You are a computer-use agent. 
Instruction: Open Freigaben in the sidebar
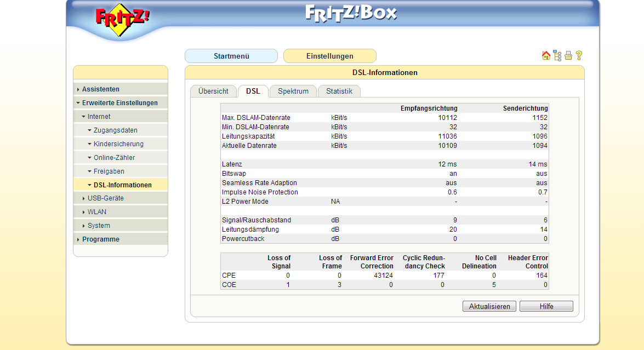[109, 171]
